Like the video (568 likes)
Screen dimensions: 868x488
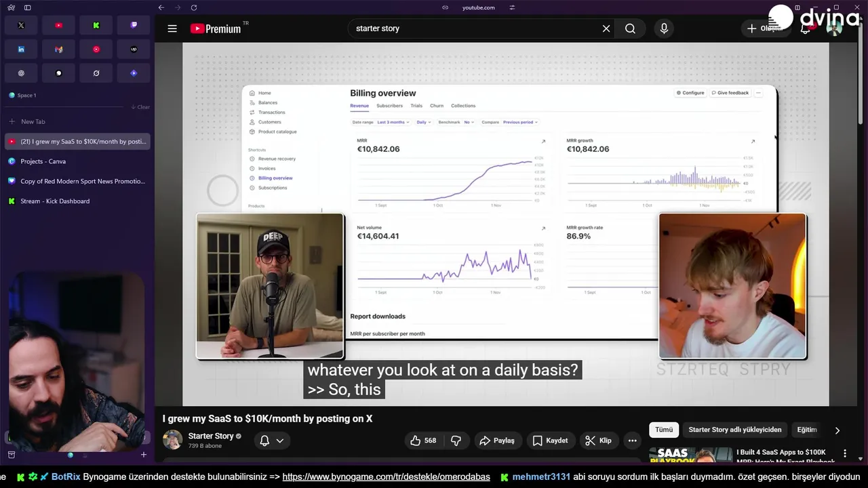tap(423, 441)
